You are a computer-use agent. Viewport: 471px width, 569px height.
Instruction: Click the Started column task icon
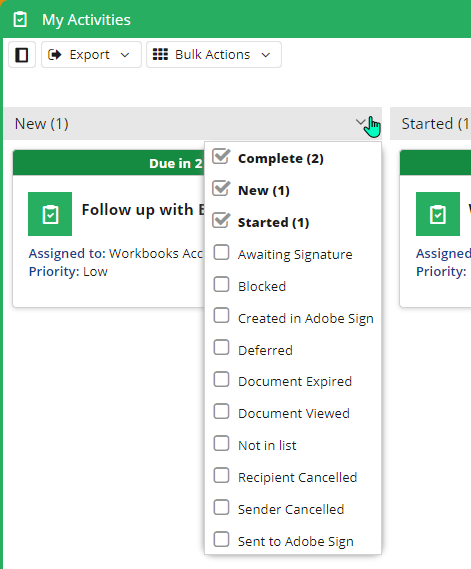coord(438,214)
